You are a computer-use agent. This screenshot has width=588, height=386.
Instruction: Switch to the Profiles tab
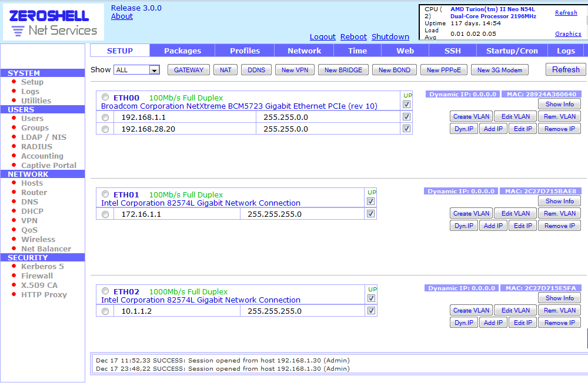click(x=245, y=51)
